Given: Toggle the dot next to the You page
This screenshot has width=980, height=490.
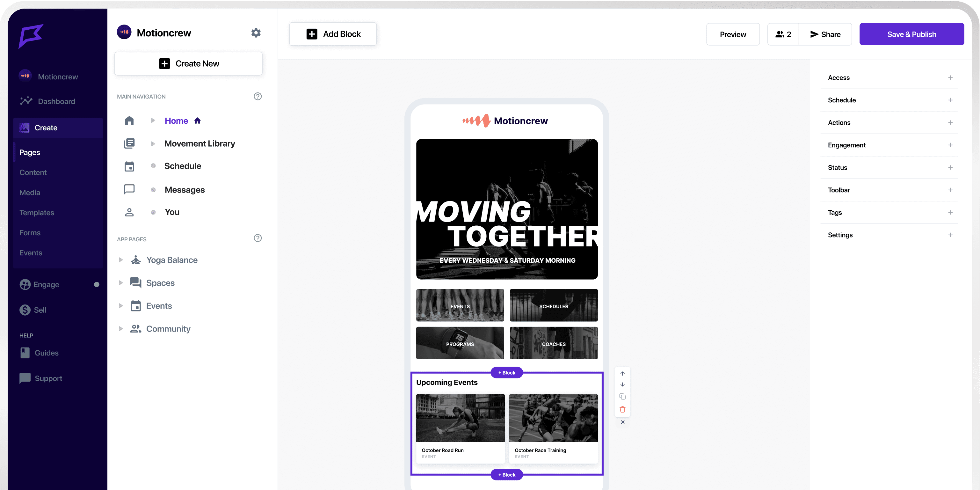Looking at the screenshot, I should click(153, 212).
